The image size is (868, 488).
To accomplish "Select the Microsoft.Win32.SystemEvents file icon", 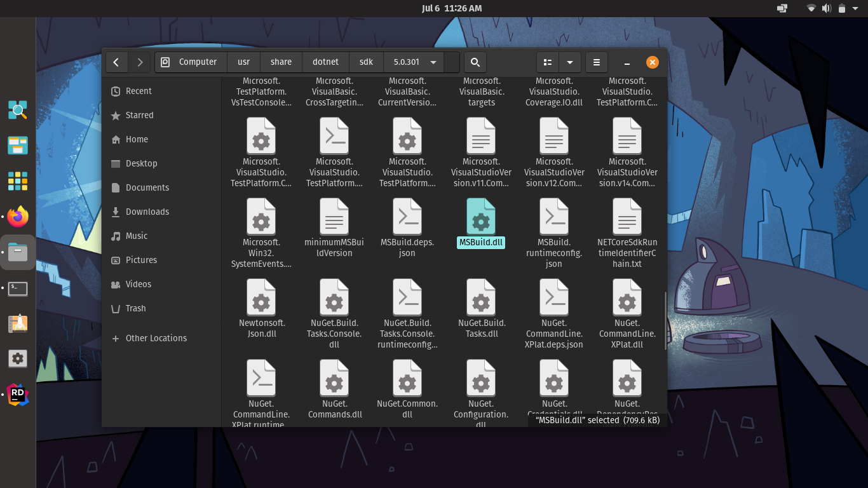I will pos(261,217).
